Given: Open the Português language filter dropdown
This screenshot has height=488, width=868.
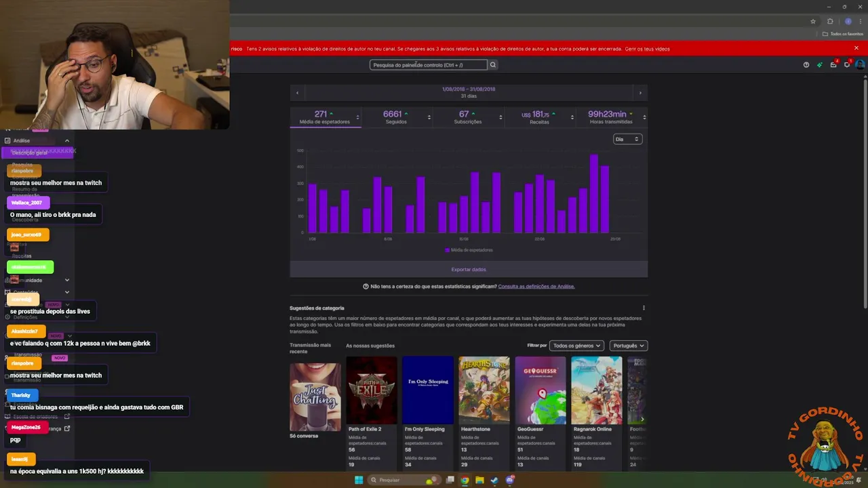Looking at the screenshot, I should (x=629, y=346).
